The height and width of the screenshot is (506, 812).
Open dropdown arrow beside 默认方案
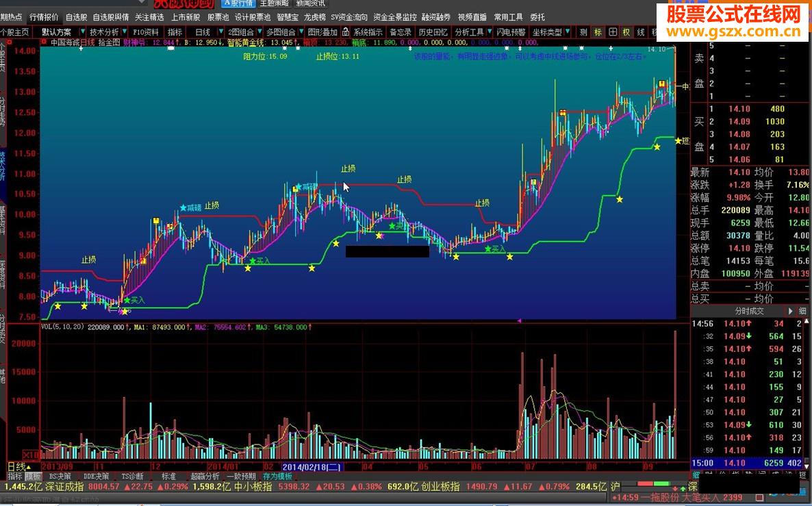82,32
